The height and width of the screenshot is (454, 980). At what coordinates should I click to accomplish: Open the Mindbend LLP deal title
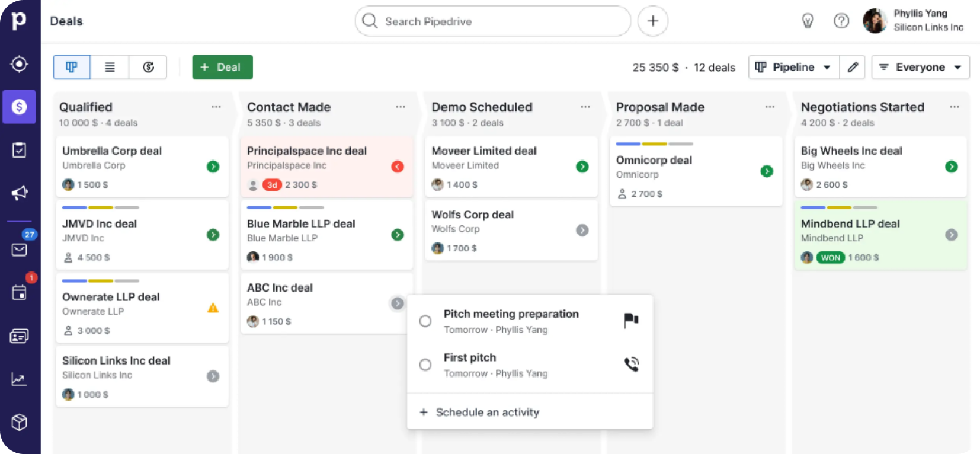pos(850,224)
